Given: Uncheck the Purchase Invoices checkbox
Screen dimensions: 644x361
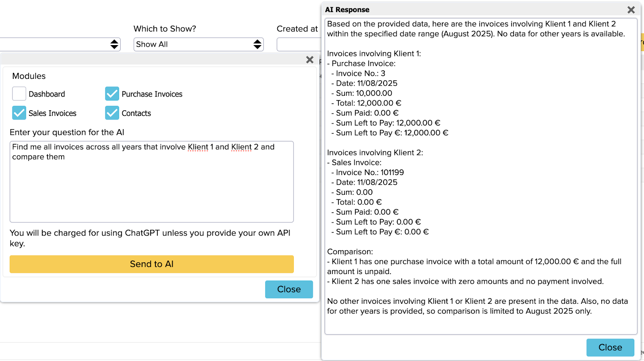Looking at the screenshot, I should click(112, 94).
